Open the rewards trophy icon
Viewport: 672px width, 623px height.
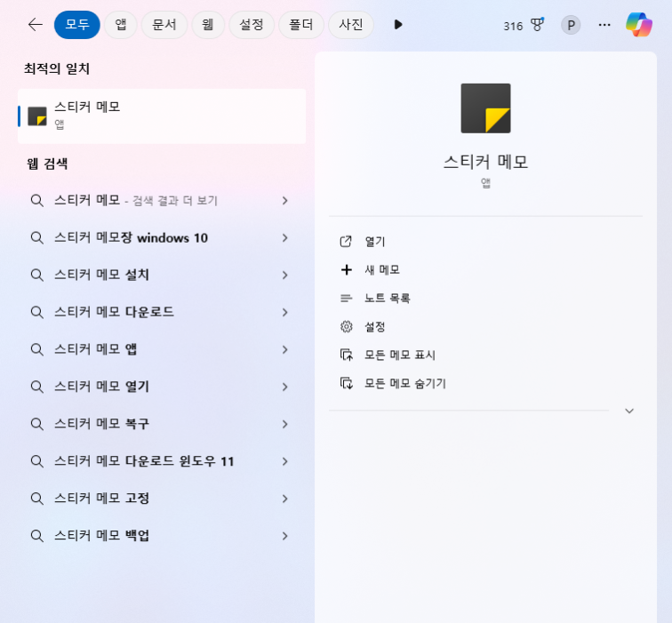point(538,25)
